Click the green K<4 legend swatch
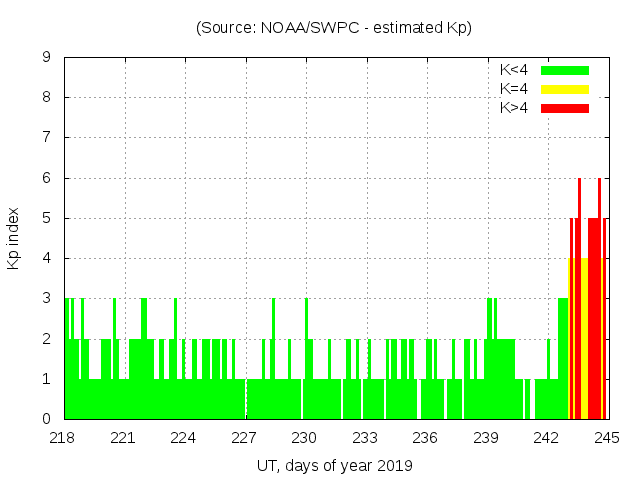 [x=565, y=70]
